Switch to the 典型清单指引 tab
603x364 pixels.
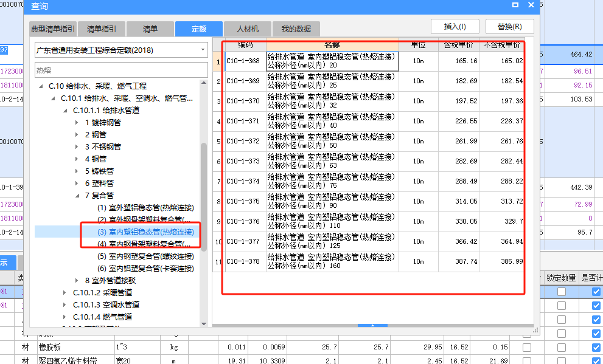53,29
